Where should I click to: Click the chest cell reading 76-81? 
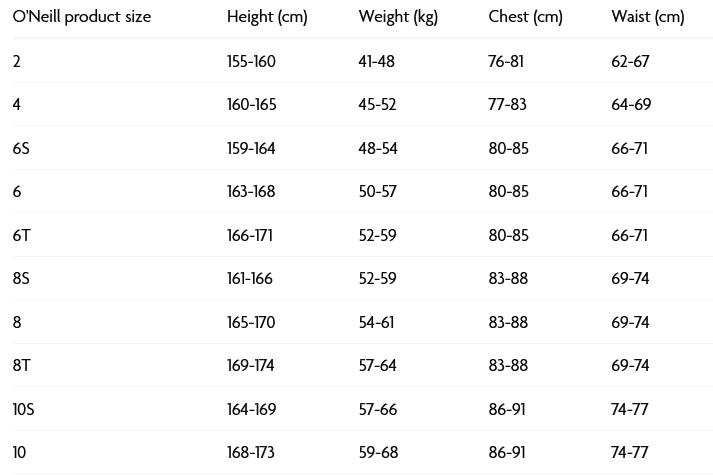click(507, 61)
